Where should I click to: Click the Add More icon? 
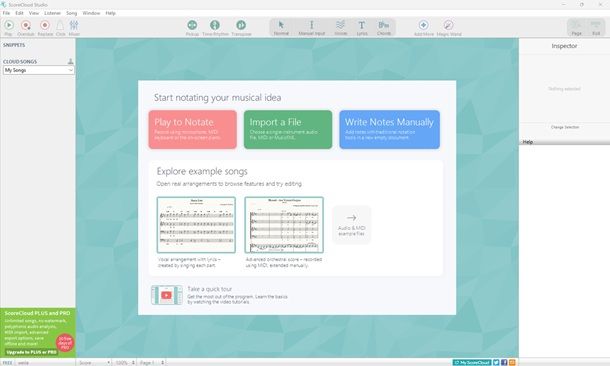423,25
